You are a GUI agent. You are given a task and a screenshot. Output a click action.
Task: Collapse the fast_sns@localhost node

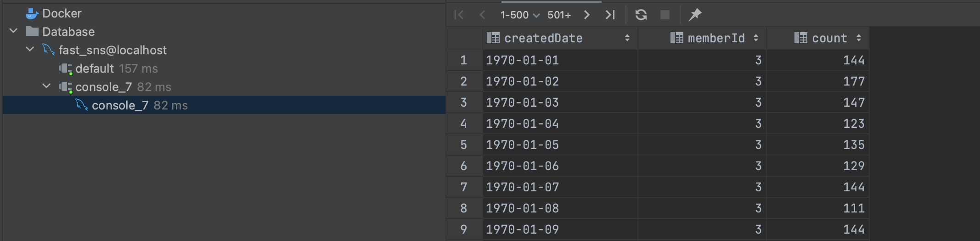pos(30,49)
